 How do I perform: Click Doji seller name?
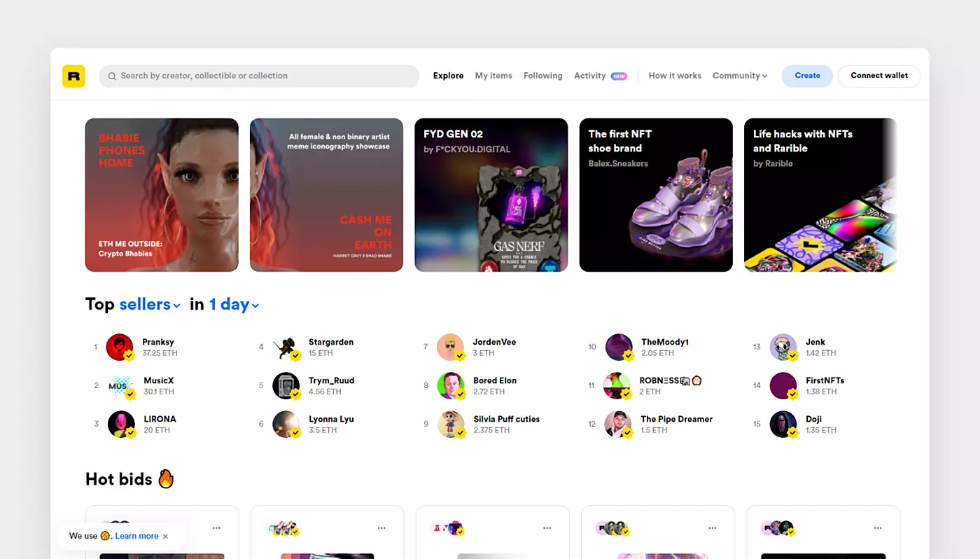coord(813,419)
